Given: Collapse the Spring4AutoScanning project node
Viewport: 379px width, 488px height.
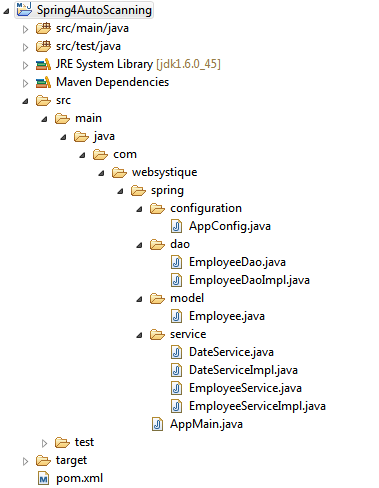Looking at the screenshot, I should point(6,11).
